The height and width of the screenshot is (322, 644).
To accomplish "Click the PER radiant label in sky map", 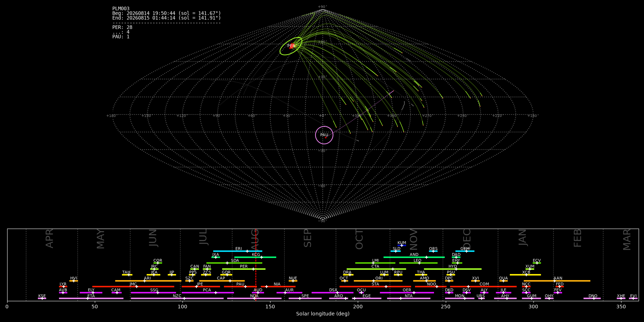I will [291, 46].
